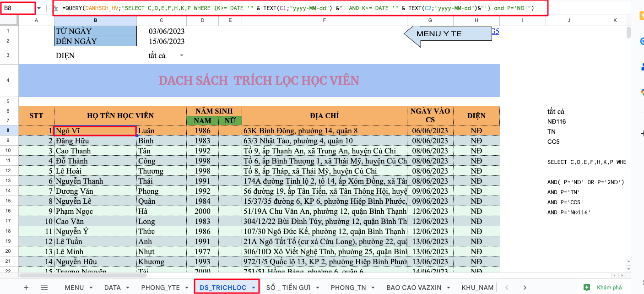
Task: Click the NĐ116 cell in column J
Action: coord(568,121)
